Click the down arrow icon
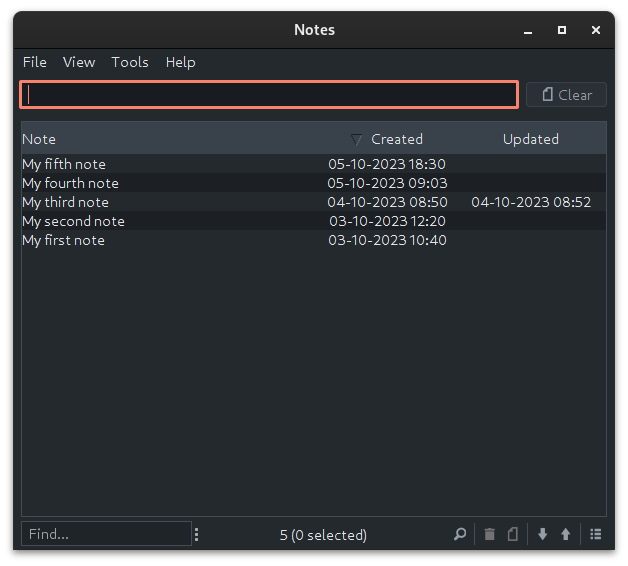 point(542,534)
